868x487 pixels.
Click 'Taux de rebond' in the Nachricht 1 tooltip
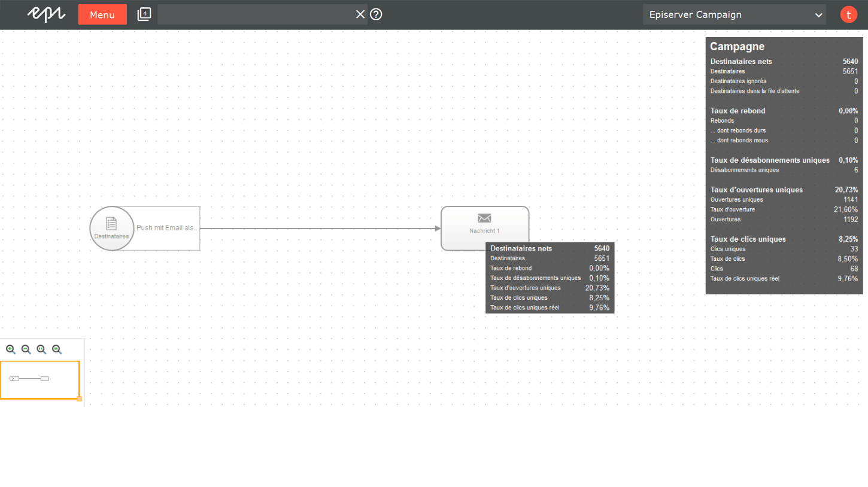[x=511, y=268]
